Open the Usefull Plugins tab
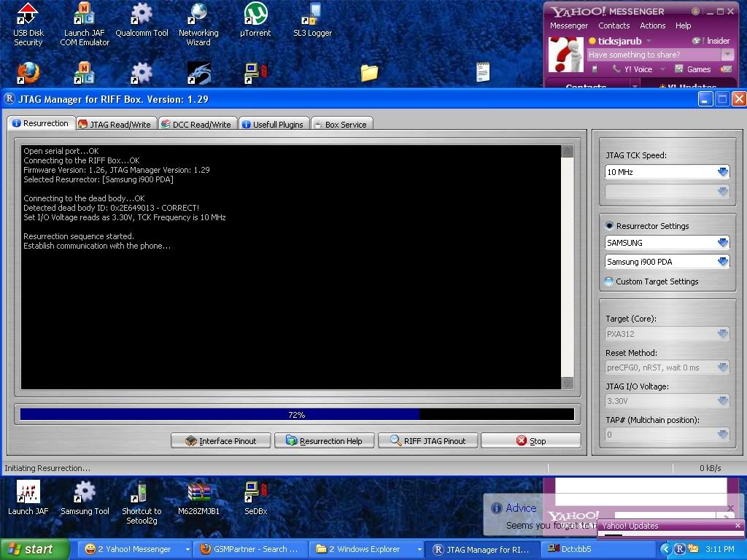The height and width of the screenshot is (560, 747). pyautogui.click(x=274, y=124)
